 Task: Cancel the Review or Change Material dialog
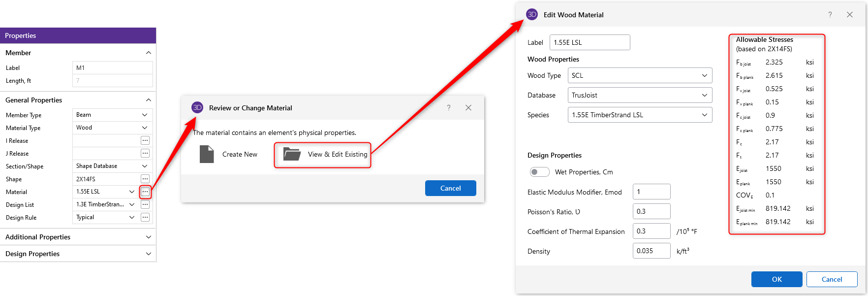(450, 188)
